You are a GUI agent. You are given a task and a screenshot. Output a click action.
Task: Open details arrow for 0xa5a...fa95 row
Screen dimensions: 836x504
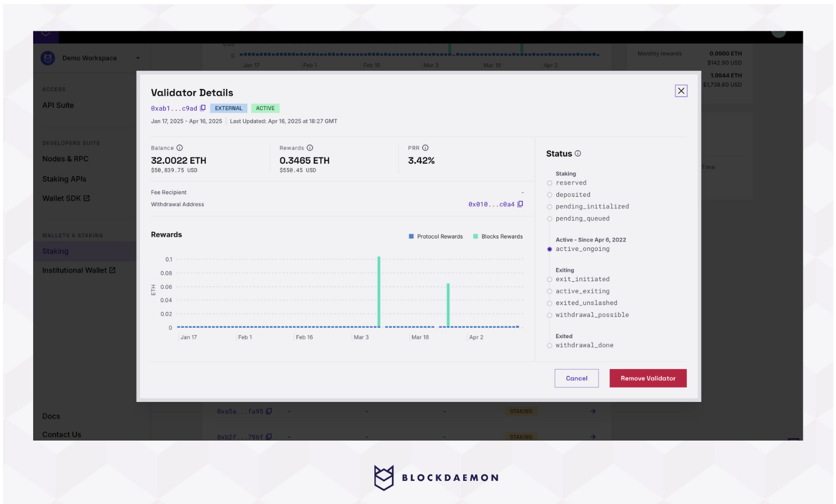593,411
